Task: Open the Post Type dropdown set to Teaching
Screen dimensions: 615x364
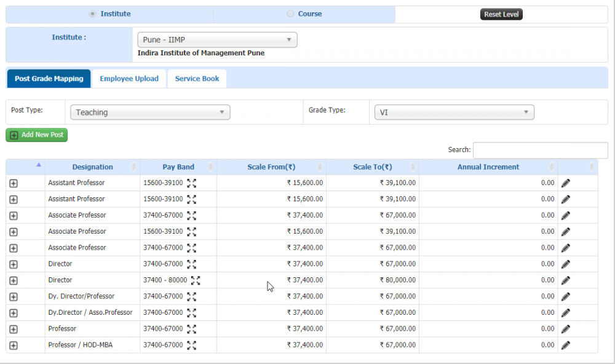Action: tap(150, 112)
